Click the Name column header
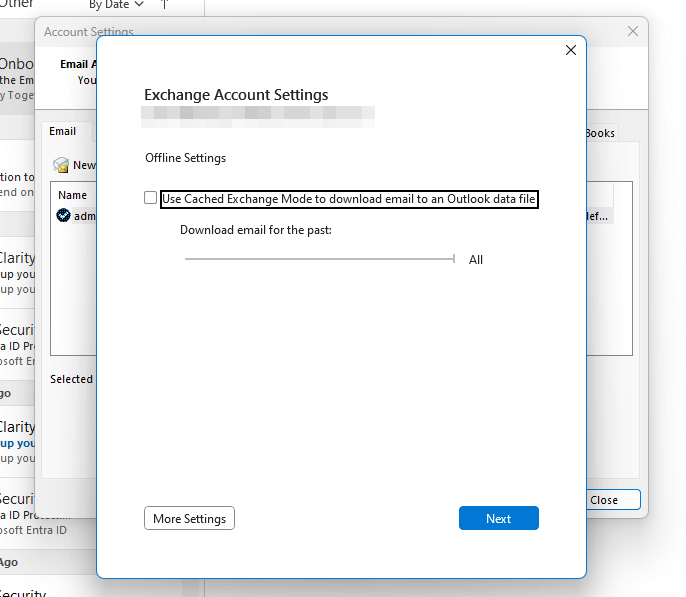Image resolution: width=686 pixels, height=597 pixels. coord(73,195)
